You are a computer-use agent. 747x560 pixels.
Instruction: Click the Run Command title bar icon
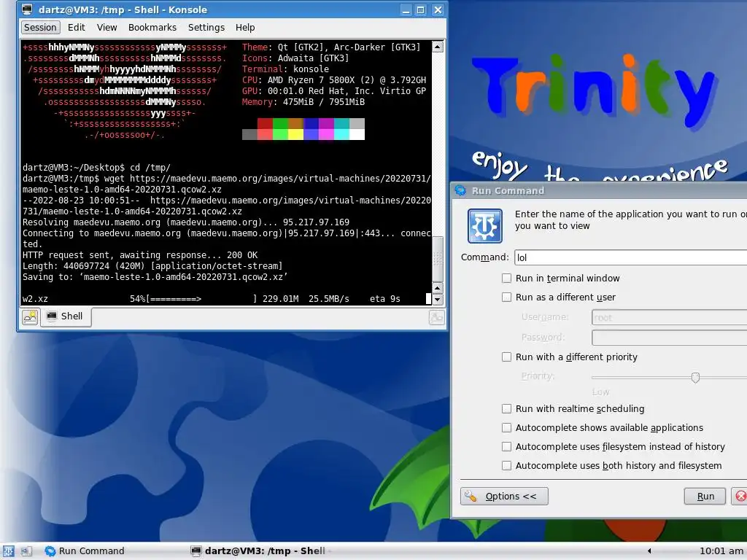460,190
